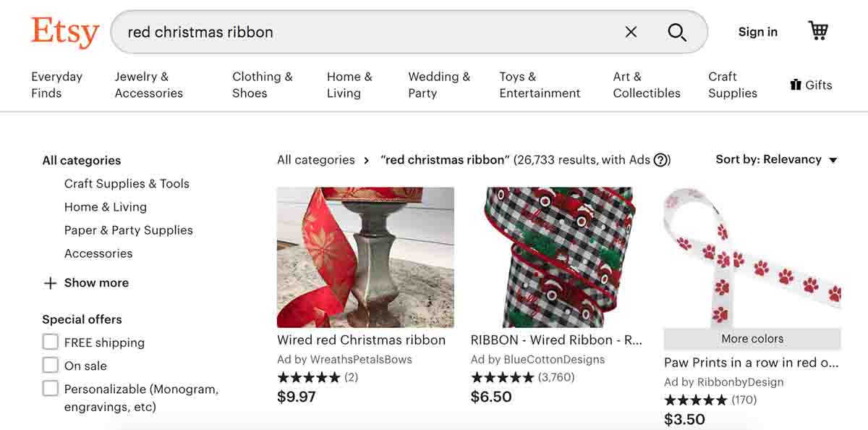
Task: Click the Etsy logo
Action: [65, 33]
